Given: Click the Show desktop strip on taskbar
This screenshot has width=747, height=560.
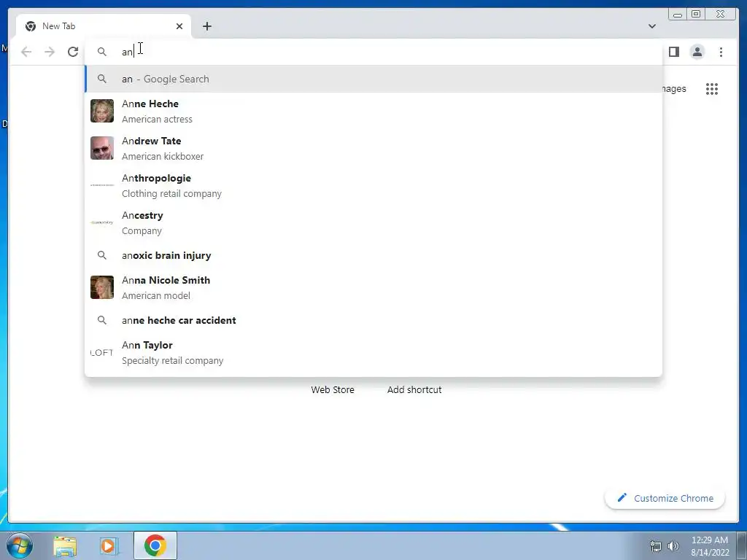Looking at the screenshot, I should [x=742, y=545].
